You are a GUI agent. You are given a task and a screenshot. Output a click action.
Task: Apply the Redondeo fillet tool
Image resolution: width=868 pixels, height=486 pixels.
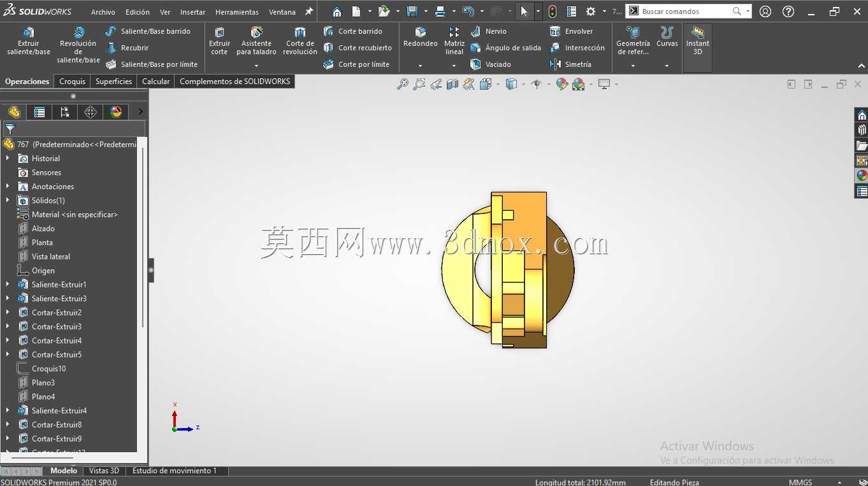coord(420,38)
